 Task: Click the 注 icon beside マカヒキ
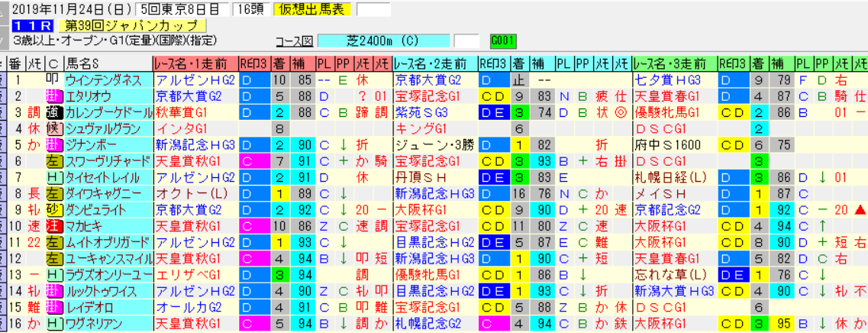53,226
